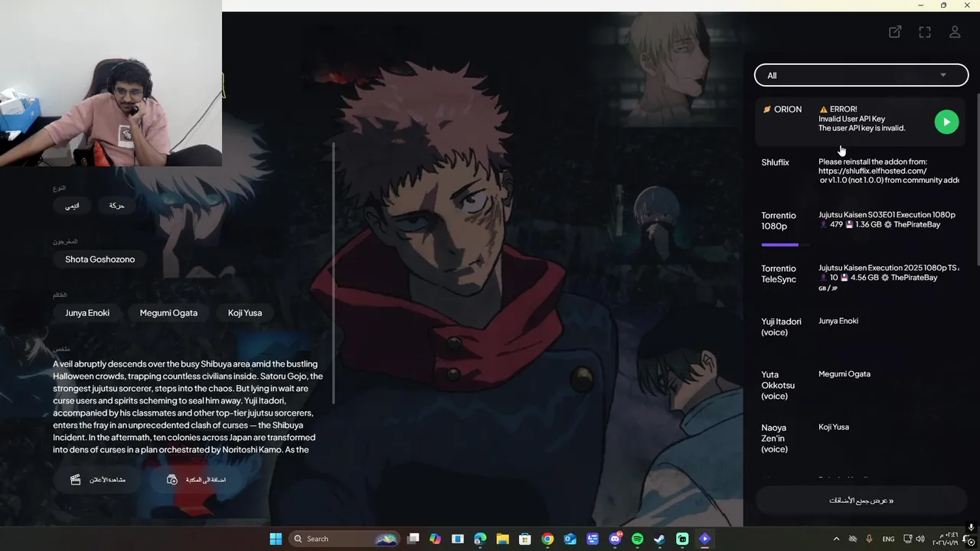
Task: Open the volume tray icon
Action: (920, 539)
